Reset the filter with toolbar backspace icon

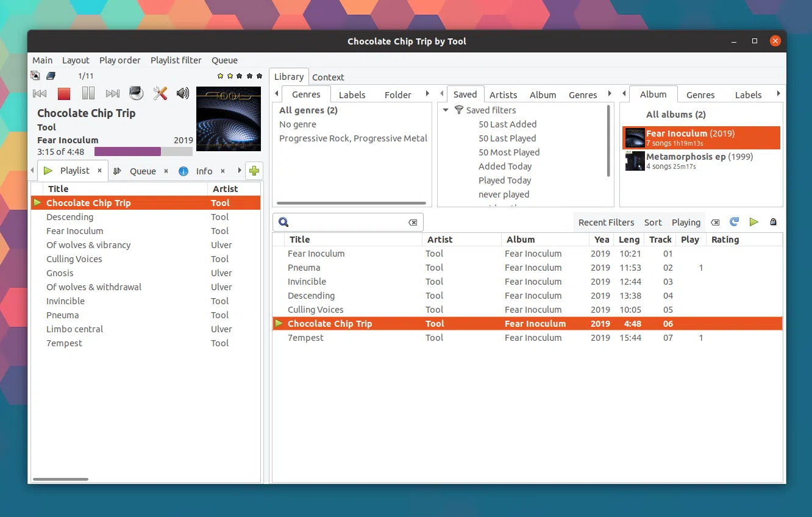pos(715,223)
